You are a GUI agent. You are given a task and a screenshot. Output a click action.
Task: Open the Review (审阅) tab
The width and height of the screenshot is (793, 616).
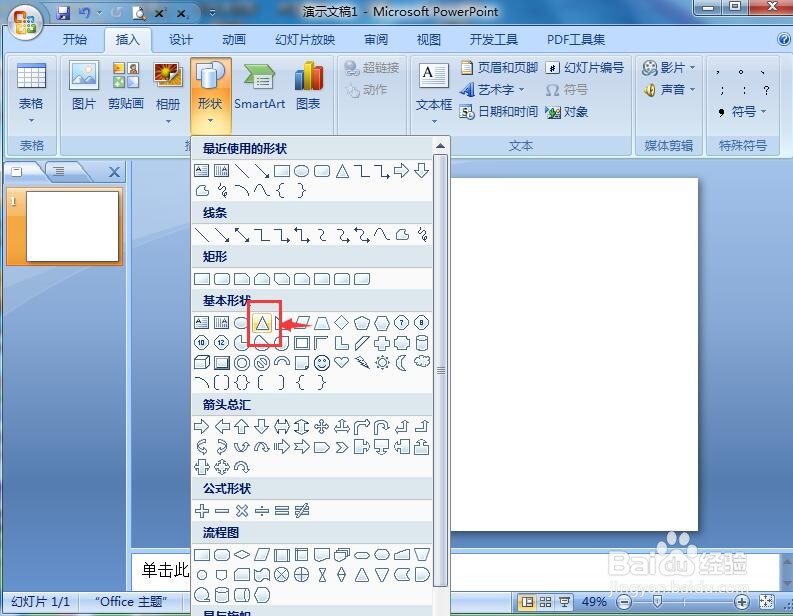click(x=376, y=39)
